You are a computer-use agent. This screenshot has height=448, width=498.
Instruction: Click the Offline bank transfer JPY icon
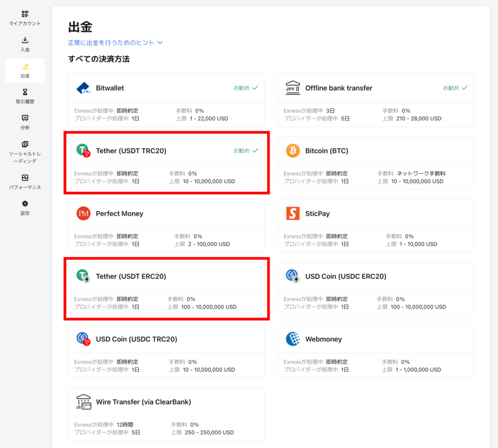[292, 88]
